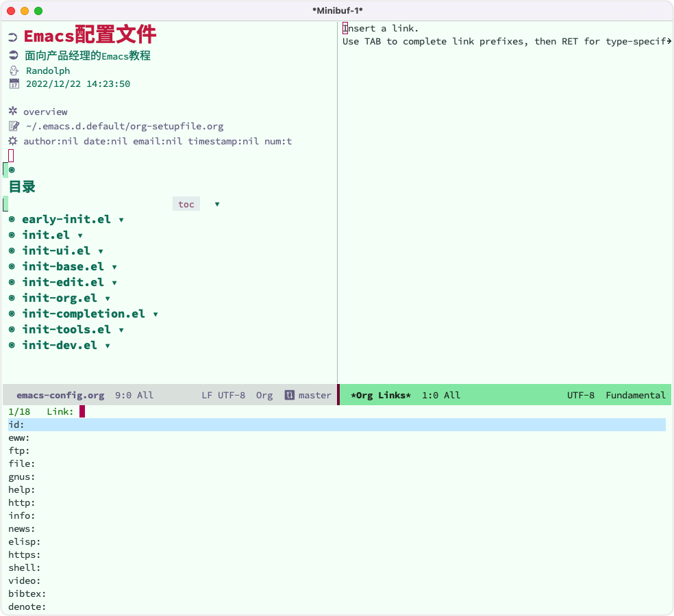Click the bullet before init-ui.el
The image size is (674, 616).
click(12, 251)
